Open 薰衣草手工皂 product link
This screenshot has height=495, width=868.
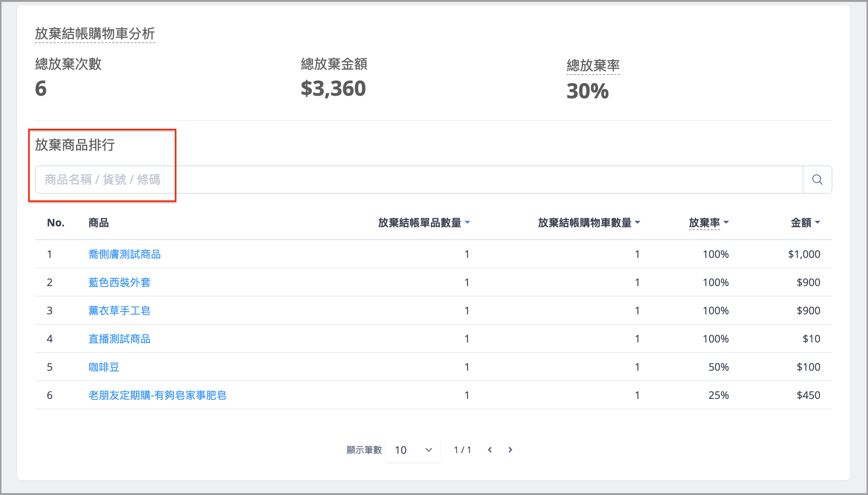(119, 311)
